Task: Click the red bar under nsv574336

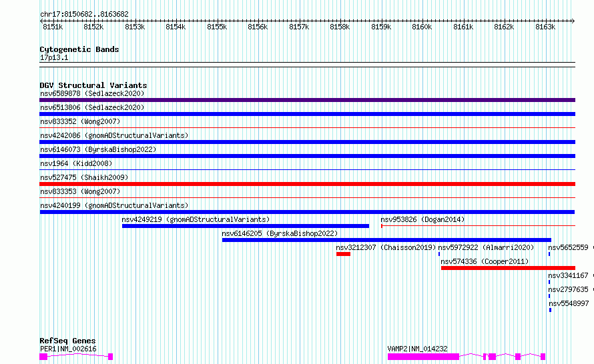Action: pos(508,268)
